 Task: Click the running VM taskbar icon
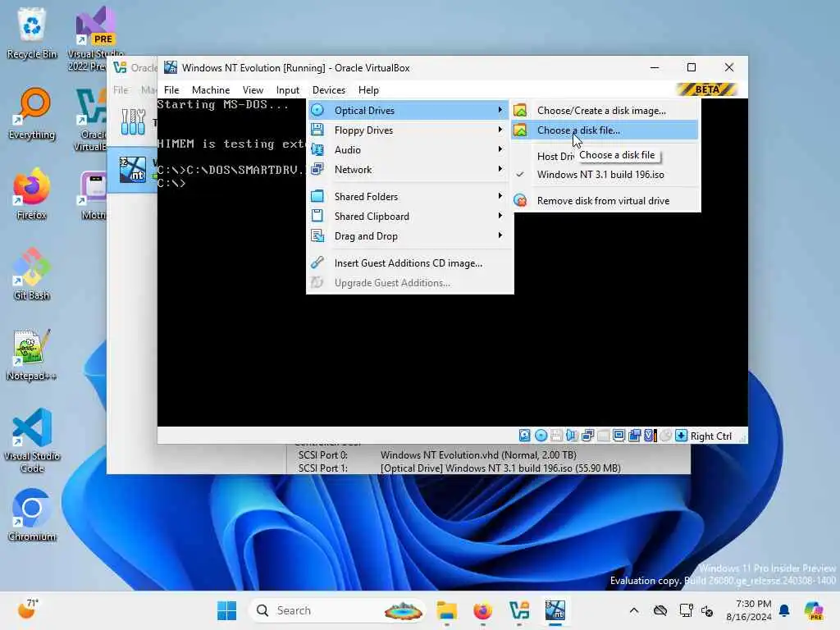pyautogui.click(x=555, y=610)
